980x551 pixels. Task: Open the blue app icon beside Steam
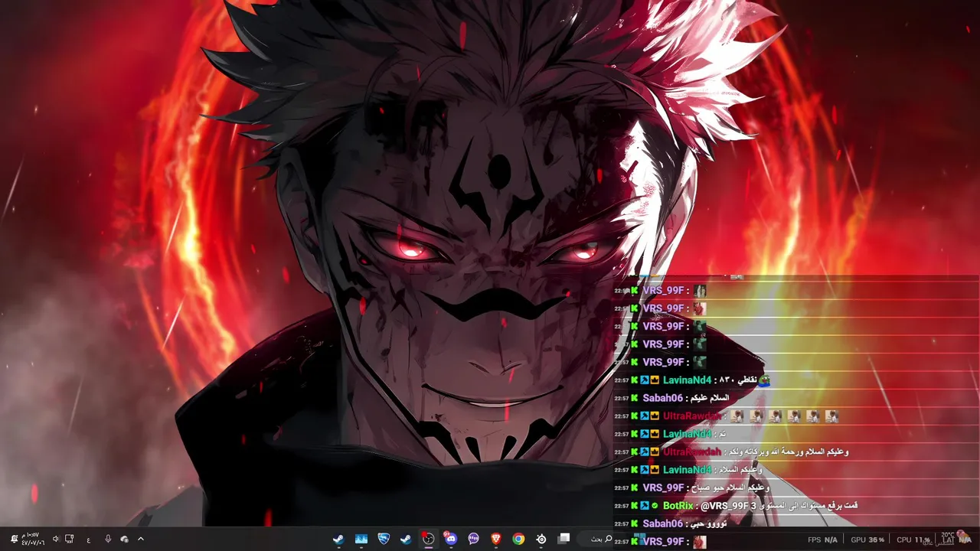tap(361, 539)
